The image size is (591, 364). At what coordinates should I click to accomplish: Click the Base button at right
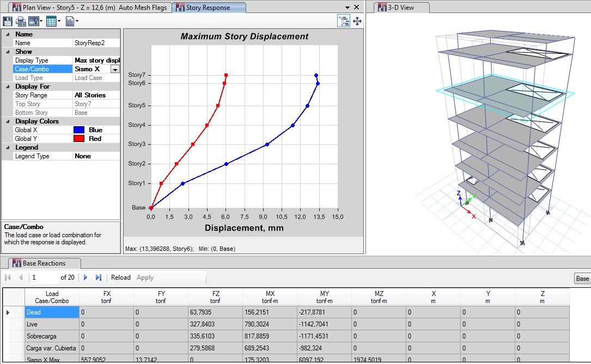coord(582,279)
